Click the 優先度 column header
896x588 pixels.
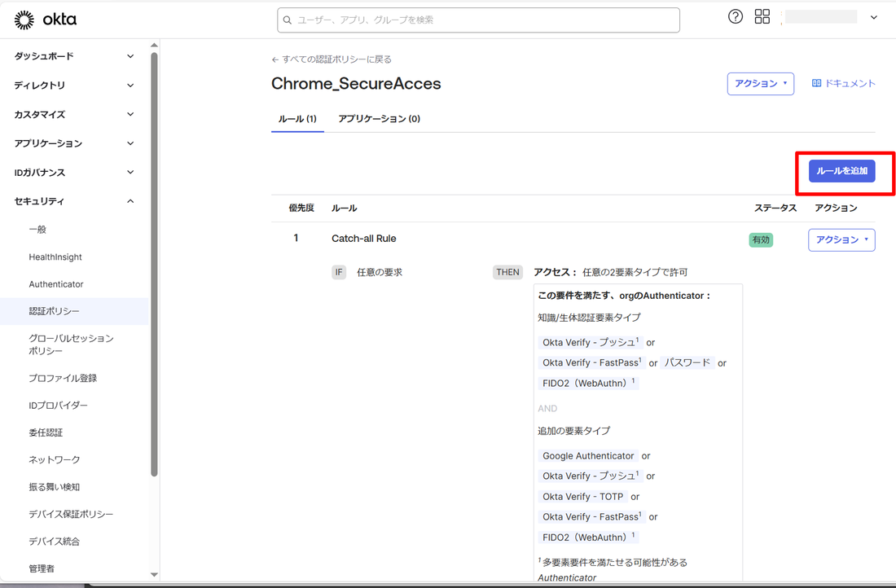pos(301,208)
